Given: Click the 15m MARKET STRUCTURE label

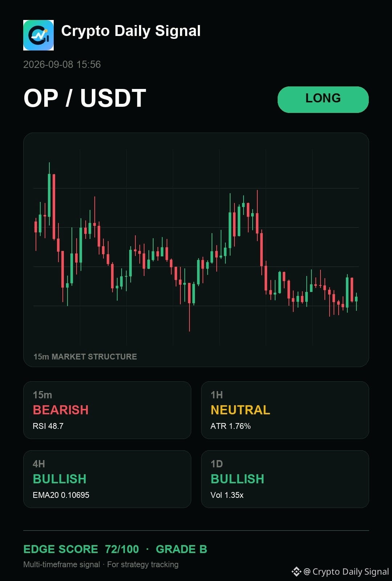Looking at the screenshot, I should [85, 357].
